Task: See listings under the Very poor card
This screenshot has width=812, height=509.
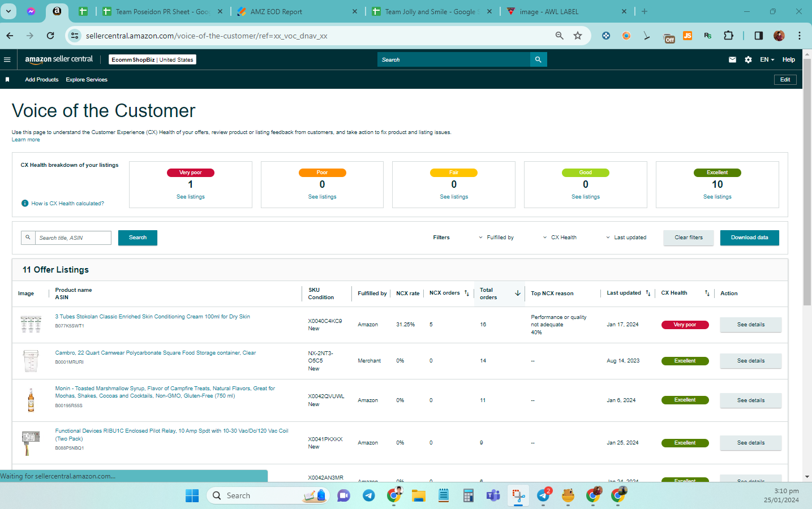Action: [191, 197]
